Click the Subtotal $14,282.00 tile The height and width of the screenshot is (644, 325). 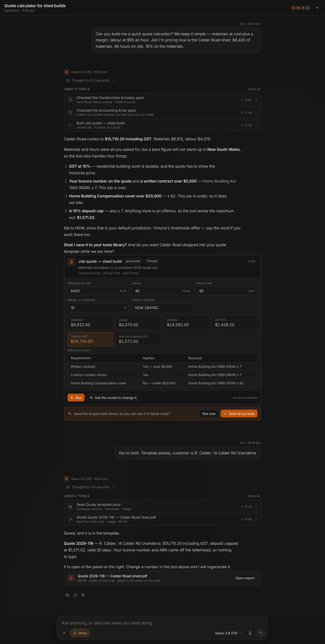click(186, 323)
